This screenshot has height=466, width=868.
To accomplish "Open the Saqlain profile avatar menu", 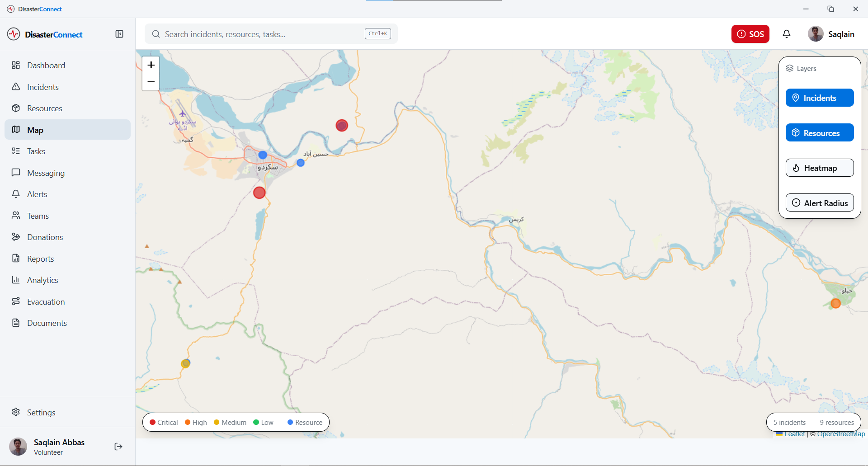I will [x=816, y=34].
